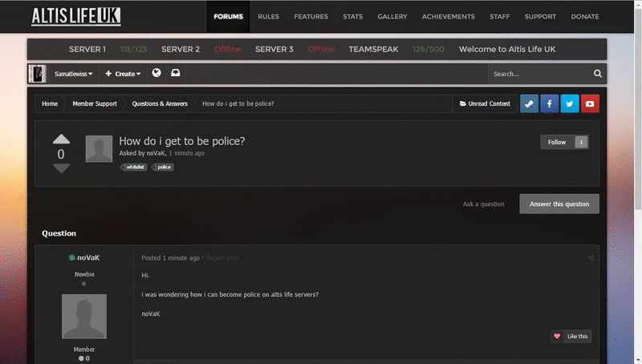This screenshot has width=642, height=364.
Task: Click the Welcome to Altis Life UK text
Action: coord(507,50)
